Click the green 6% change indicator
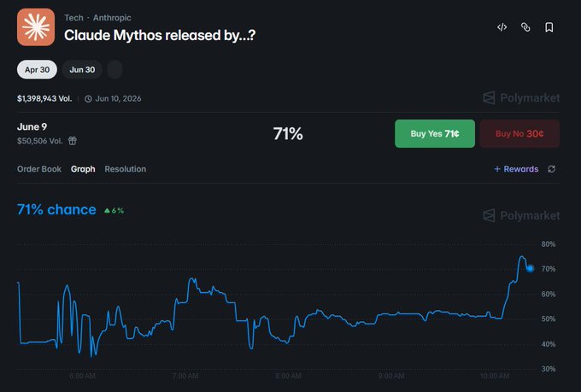581x392 pixels. click(x=114, y=210)
